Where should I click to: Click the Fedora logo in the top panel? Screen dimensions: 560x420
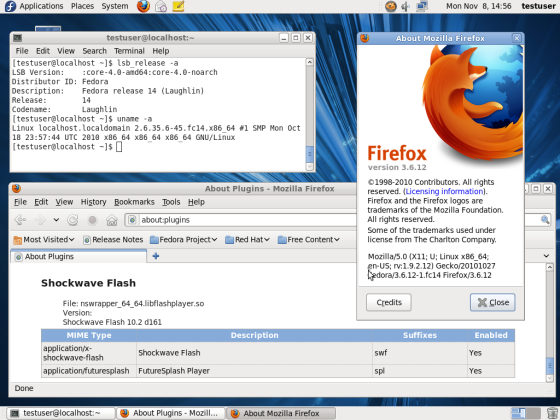10,6
